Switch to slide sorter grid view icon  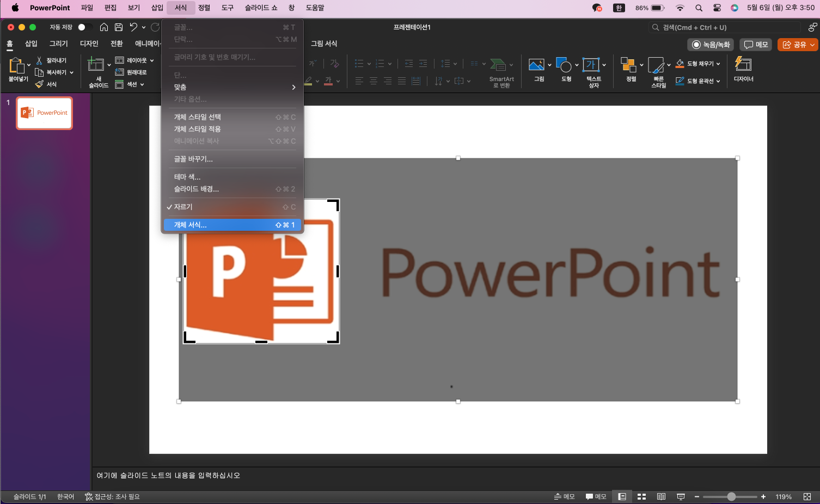point(641,496)
